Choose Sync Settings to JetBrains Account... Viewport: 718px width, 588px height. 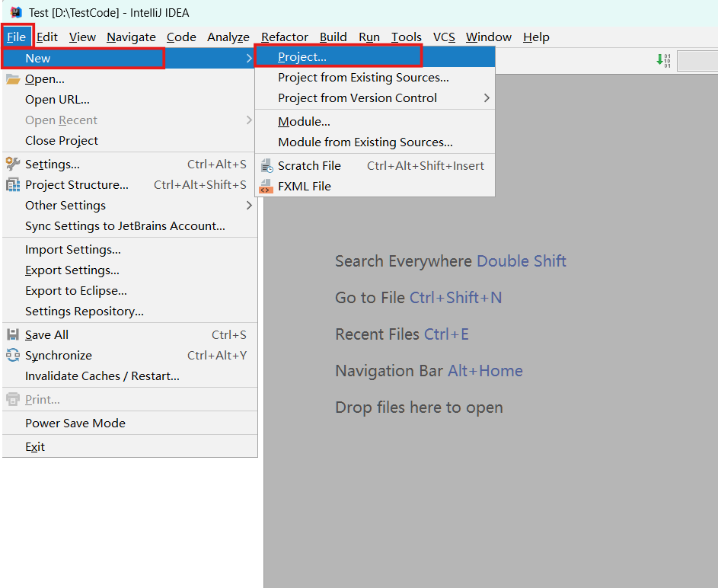(x=129, y=225)
